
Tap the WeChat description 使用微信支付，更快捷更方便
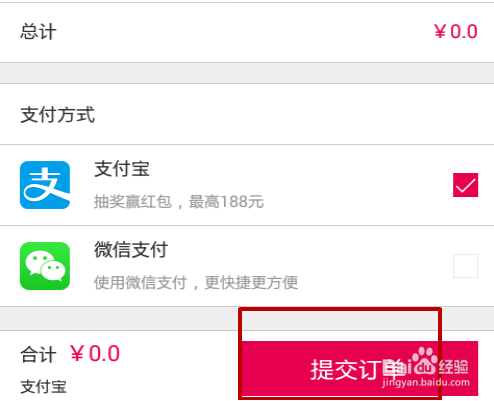[196, 283]
